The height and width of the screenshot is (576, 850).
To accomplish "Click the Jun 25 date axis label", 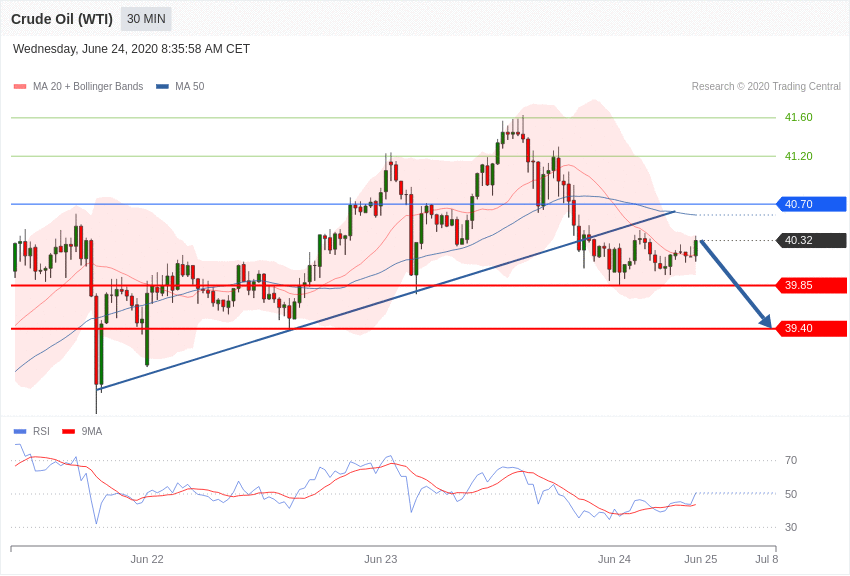I will 700,559.
